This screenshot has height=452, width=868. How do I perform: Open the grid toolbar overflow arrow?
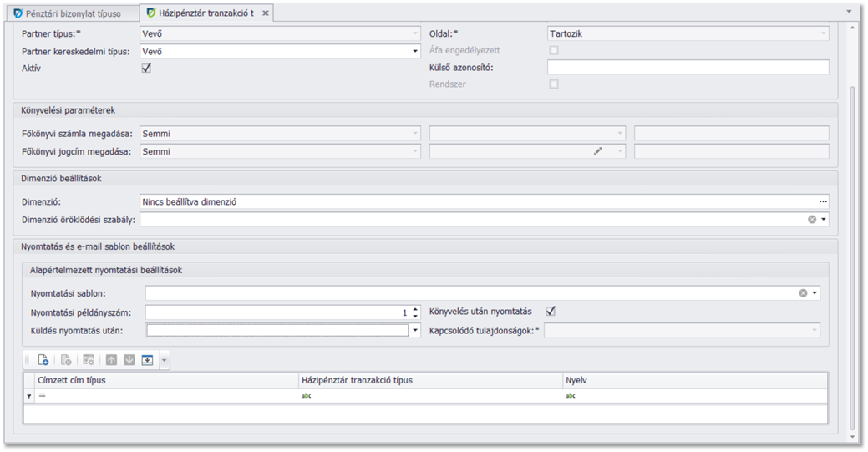coord(165,360)
